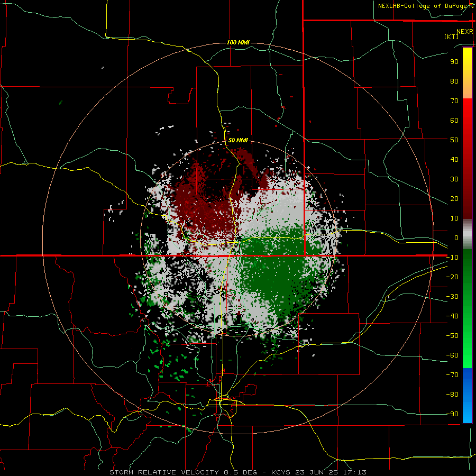Click the positive 20 scale label
Screen dimensions: 476x476
tap(454, 199)
